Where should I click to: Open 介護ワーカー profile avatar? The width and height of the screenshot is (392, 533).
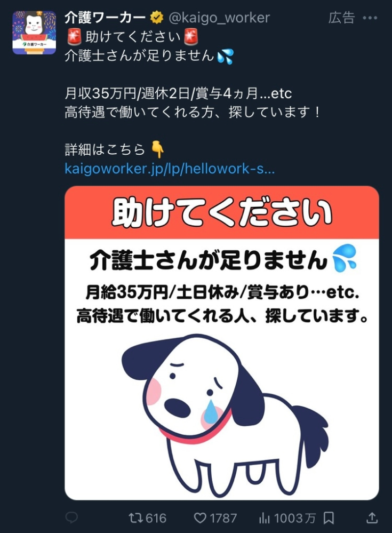click(34, 33)
